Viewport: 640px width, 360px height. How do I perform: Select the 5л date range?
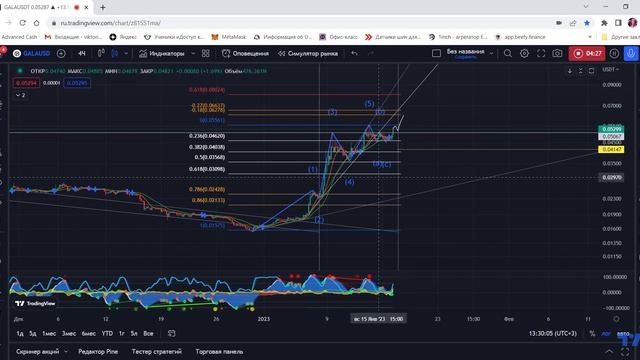pyautogui.click(x=134, y=333)
